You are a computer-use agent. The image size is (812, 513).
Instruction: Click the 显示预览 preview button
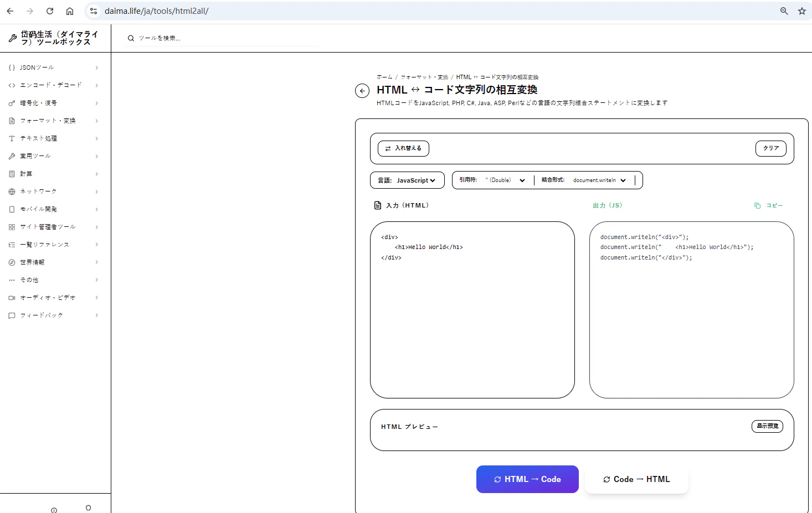[x=767, y=426]
